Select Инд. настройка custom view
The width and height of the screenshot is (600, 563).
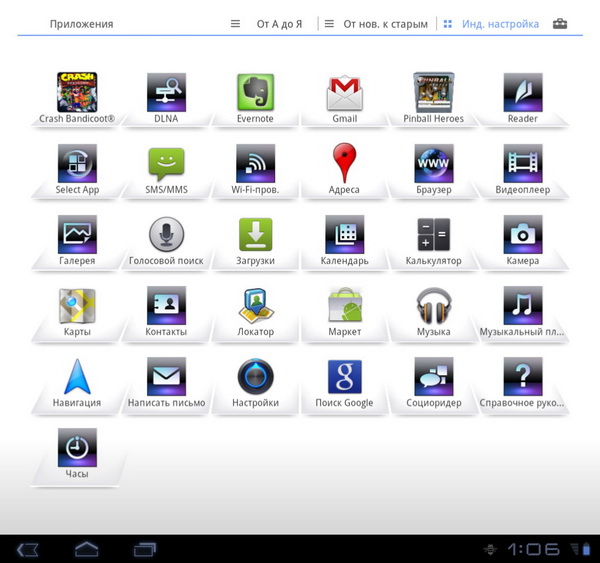coord(491,24)
